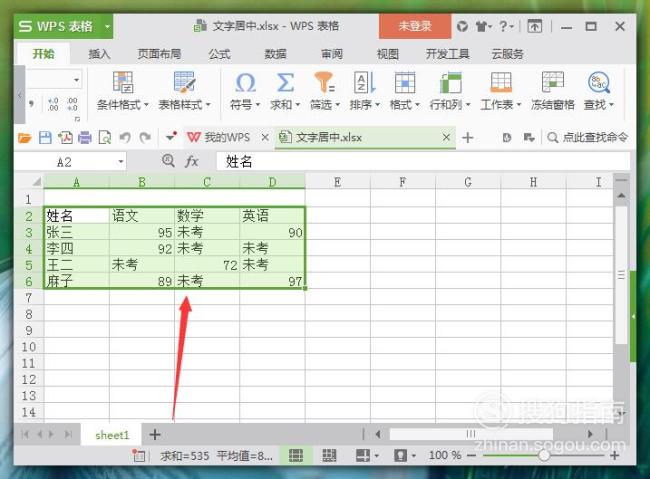Switch to page break preview view icon

click(x=329, y=455)
